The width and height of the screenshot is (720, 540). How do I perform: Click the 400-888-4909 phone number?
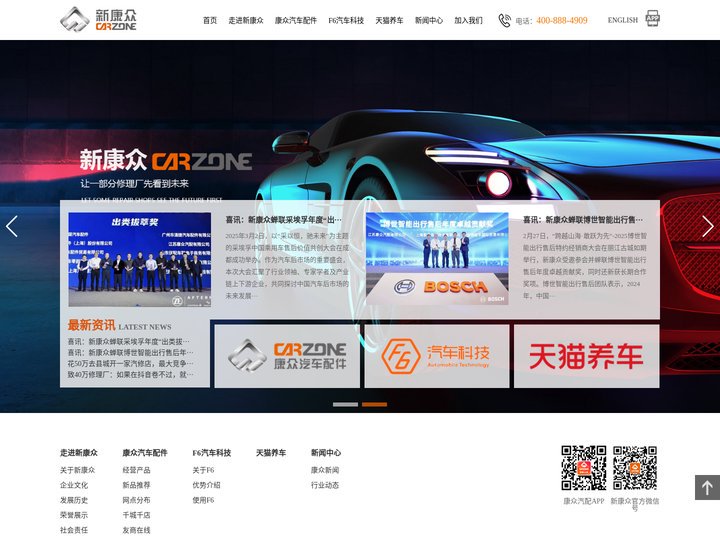pyautogui.click(x=562, y=20)
